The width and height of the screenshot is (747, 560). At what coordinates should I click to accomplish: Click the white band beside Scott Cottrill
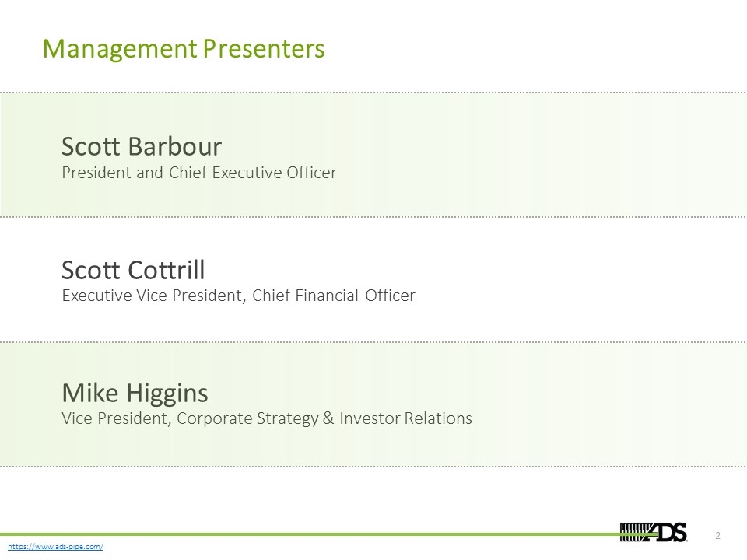572,279
